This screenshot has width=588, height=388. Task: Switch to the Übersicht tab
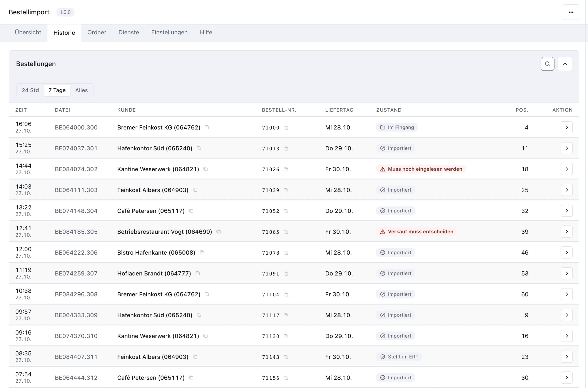click(x=28, y=32)
